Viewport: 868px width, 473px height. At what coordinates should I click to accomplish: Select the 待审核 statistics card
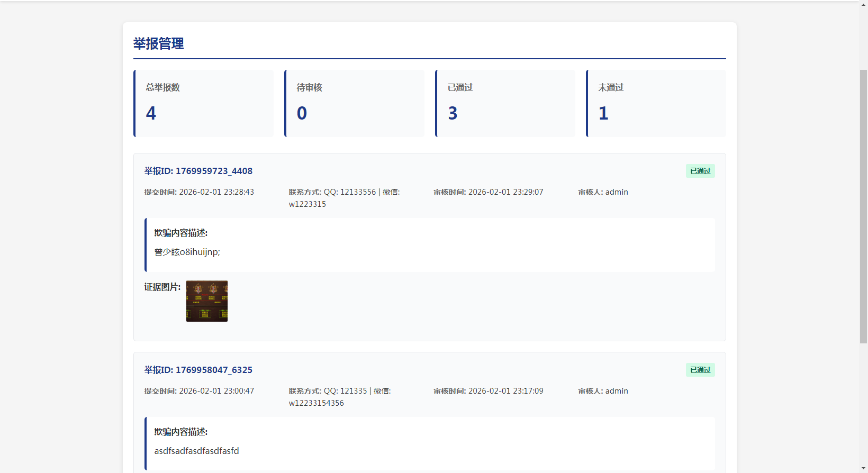(x=355, y=103)
